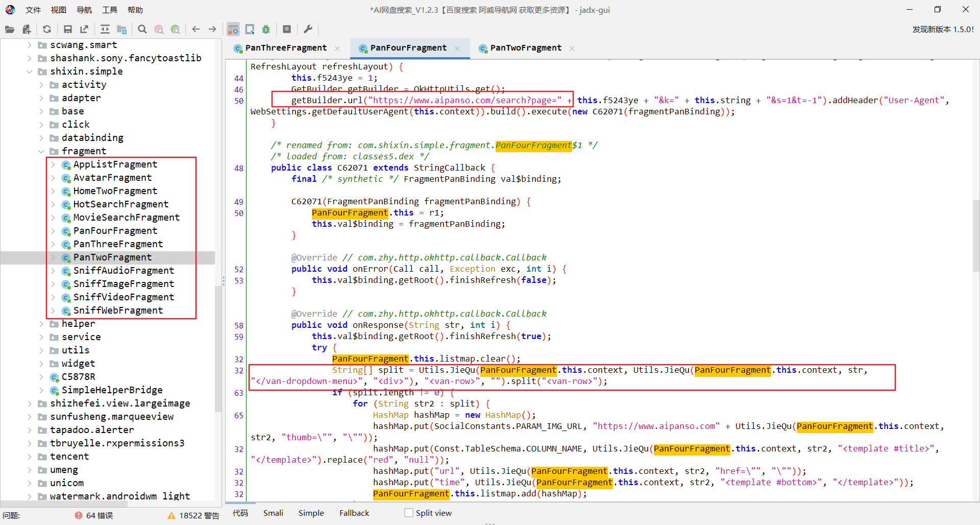Switch to the PanThreeFragment tab
The width and height of the screenshot is (980, 525).
pyautogui.click(x=286, y=48)
